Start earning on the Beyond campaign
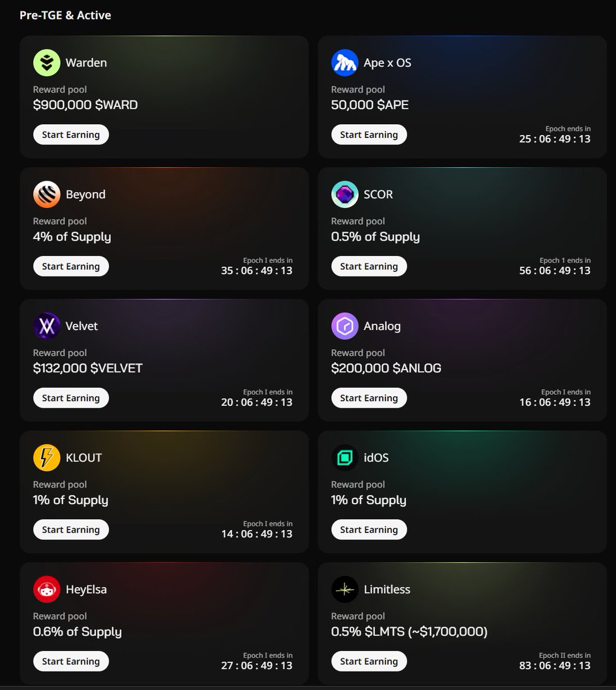This screenshot has width=616, height=690. pyautogui.click(x=71, y=266)
